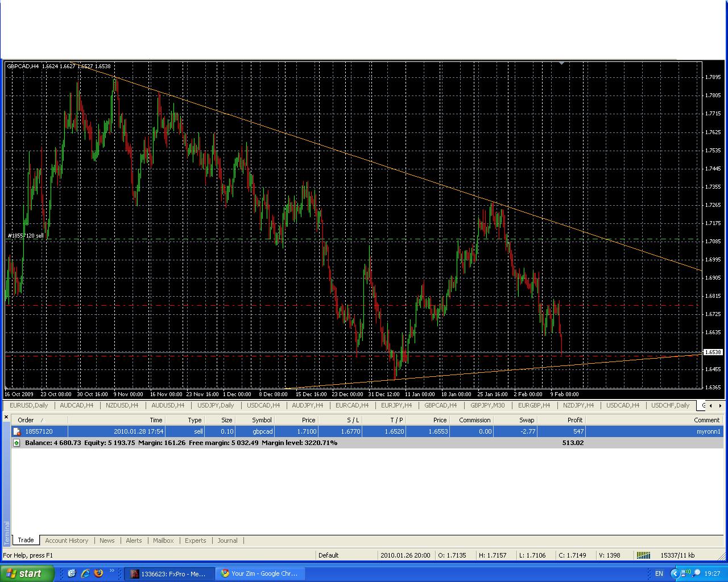Click the sell order icon for 18557120
Image resolution: width=728 pixels, height=582 pixels.
pos(17,432)
